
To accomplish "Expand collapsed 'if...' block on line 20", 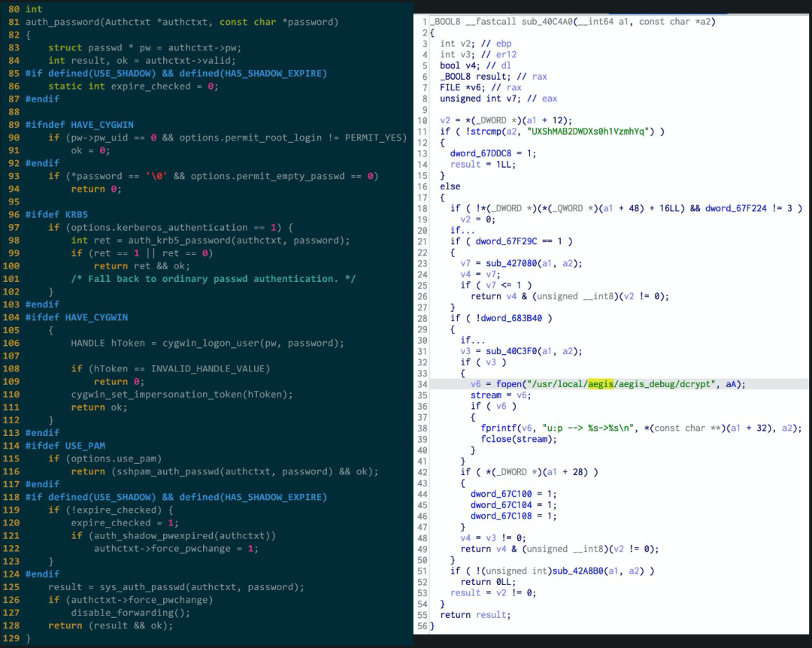I will point(462,230).
